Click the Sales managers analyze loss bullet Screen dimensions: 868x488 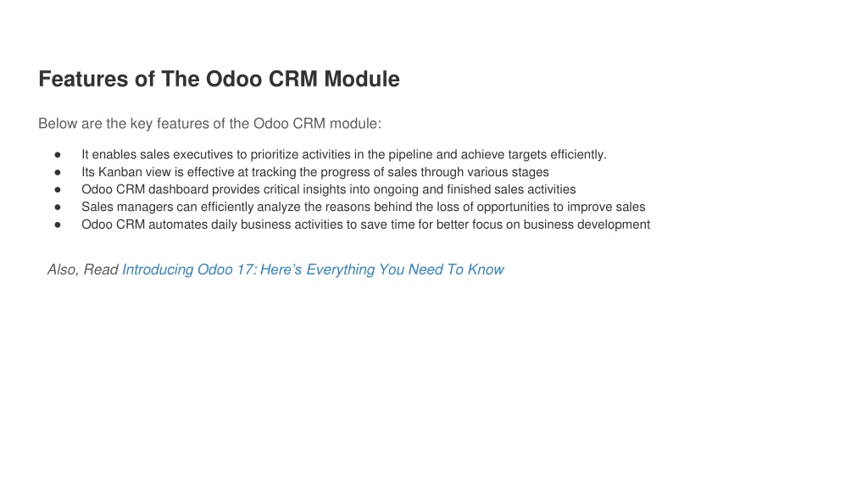click(x=363, y=207)
